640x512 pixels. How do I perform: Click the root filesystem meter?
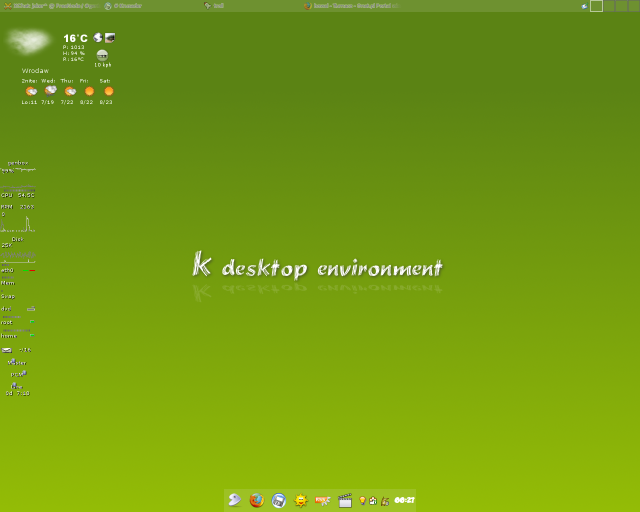click(18, 322)
